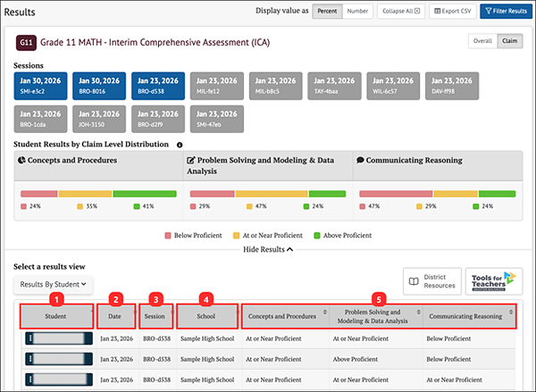
Task: Toggle session BRO-d2f9
Action: pos(158,119)
